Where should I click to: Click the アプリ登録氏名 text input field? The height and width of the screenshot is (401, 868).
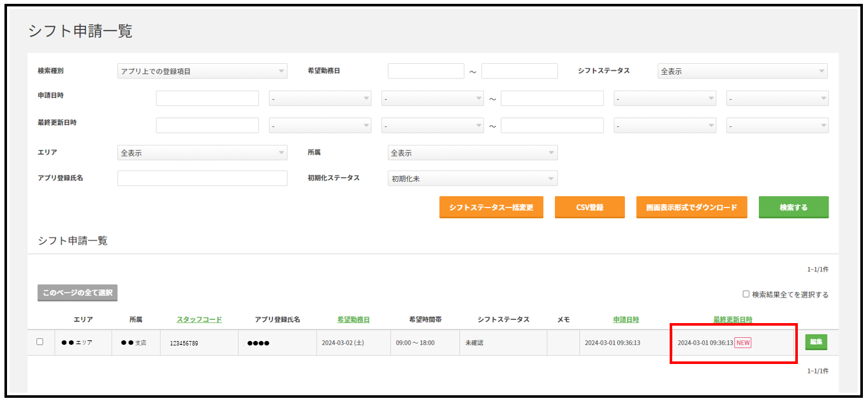[x=202, y=178]
